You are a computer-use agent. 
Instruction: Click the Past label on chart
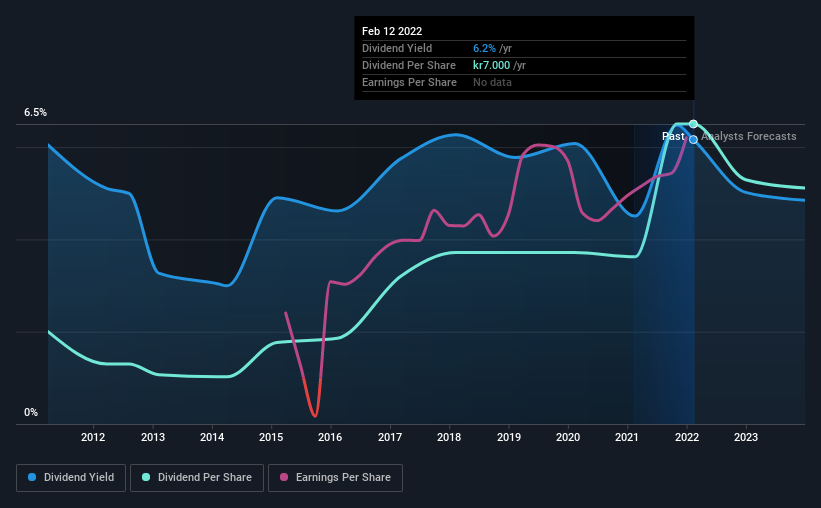[673, 136]
